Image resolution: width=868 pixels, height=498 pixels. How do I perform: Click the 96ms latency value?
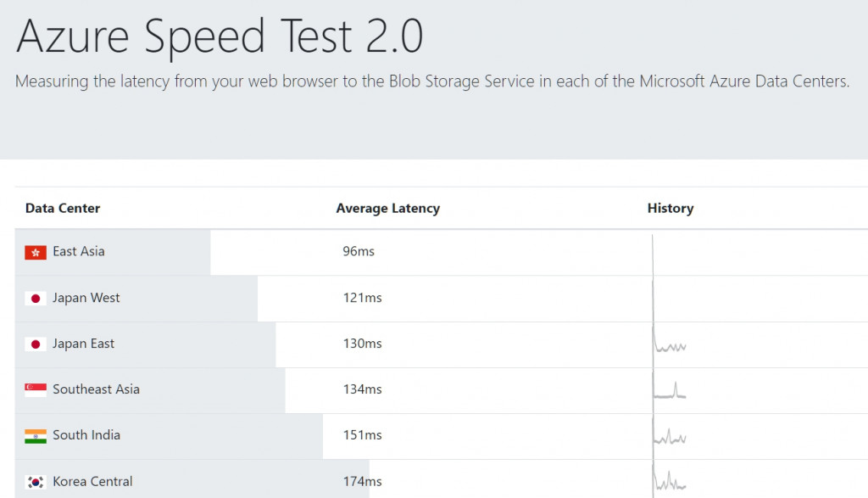point(359,252)
